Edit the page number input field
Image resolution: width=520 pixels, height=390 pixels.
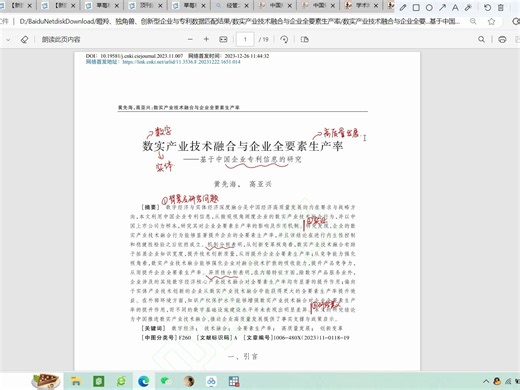click(x=245, y=39)
